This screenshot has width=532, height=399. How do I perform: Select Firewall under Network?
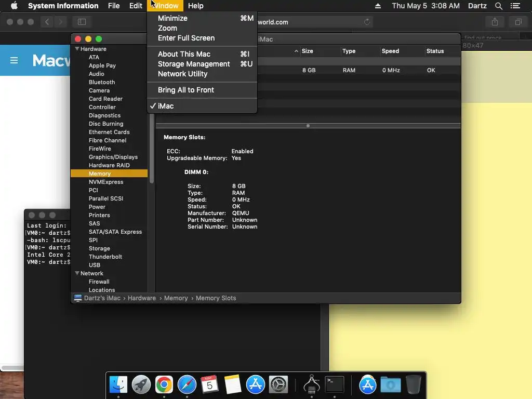(99, 282)
